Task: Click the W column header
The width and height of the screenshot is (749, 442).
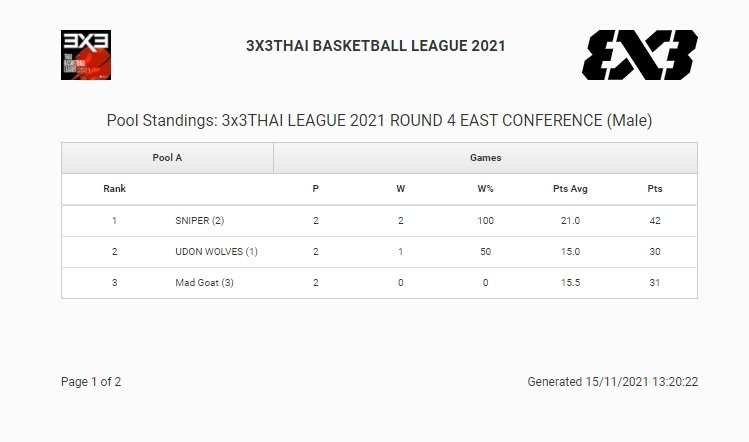Action: 400,189
